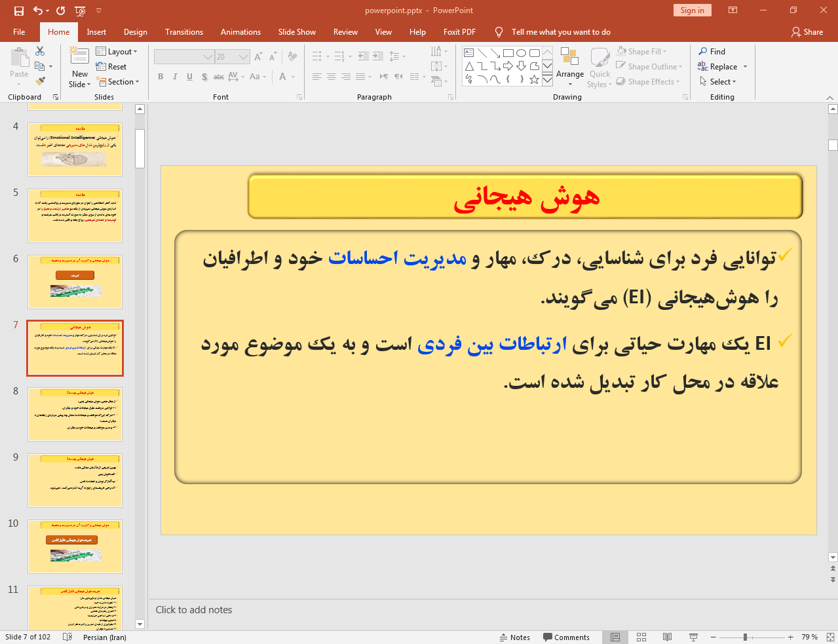Expand the Layout dropdown

coord(117,52)
